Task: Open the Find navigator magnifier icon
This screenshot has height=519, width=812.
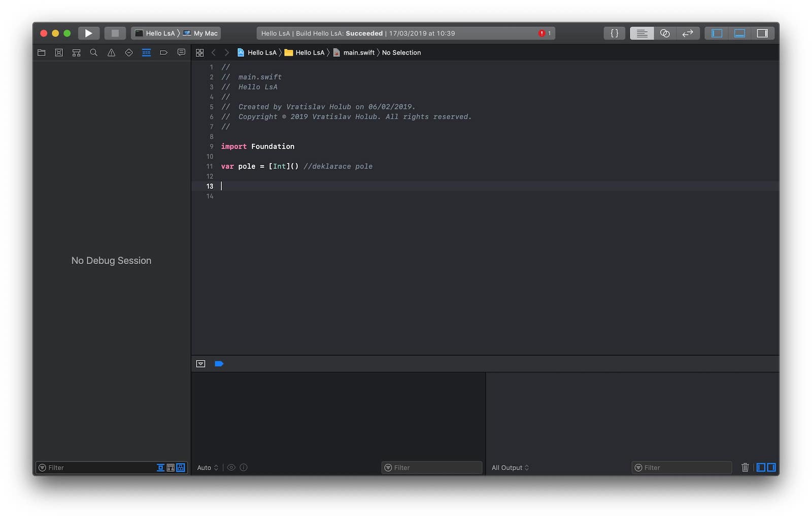Action: click(93, 52)
